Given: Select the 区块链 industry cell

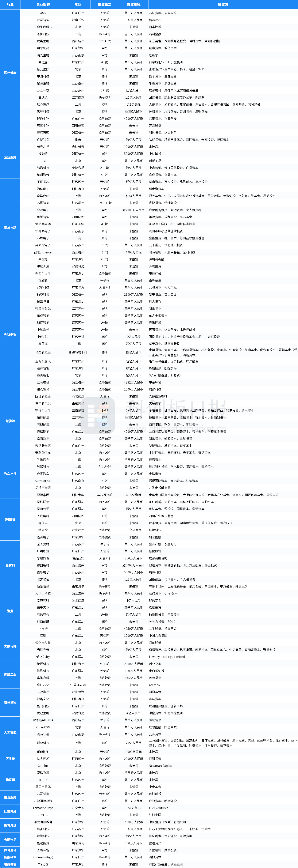Looking at the screenshot, I should (10, 759).
